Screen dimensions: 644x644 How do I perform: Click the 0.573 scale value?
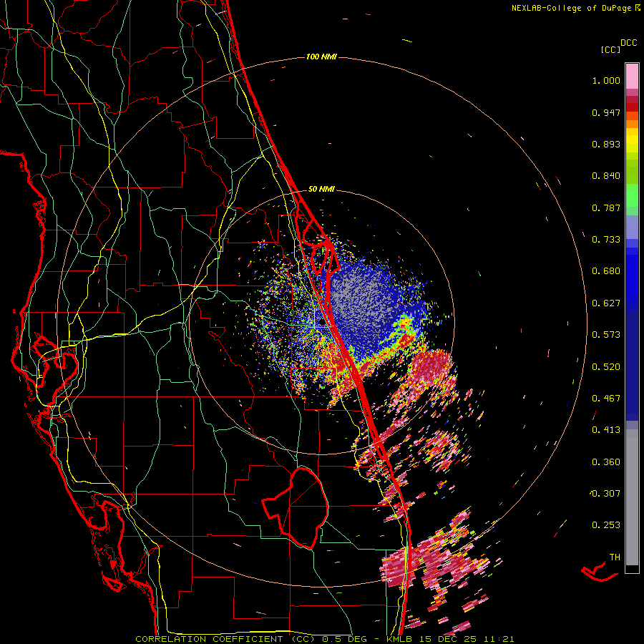pos(606,335)
